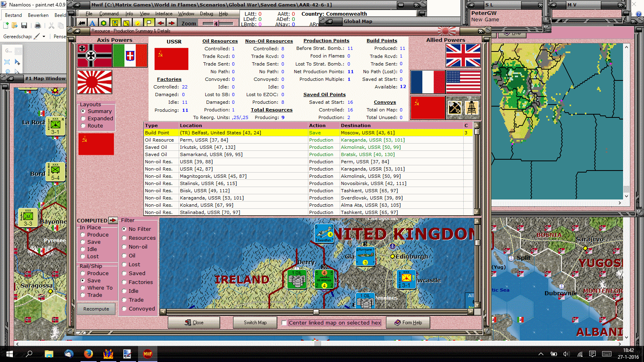Click the resource table vertical scrollbar
644x362 pixels.
point(477,169)
